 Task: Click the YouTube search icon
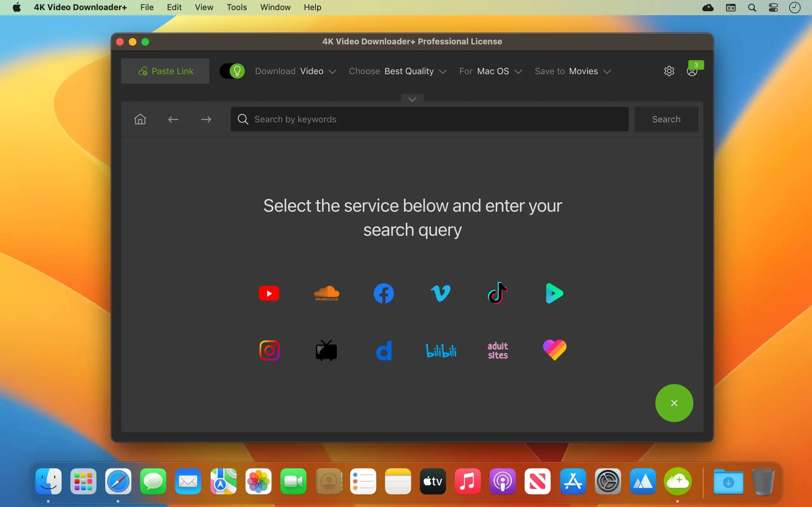(269, 293)
